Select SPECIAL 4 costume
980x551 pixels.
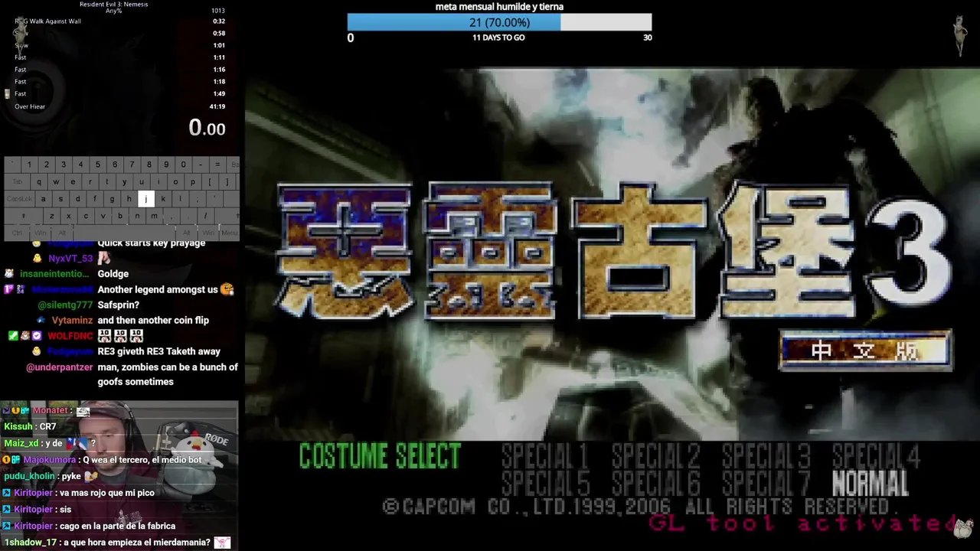[876, 456]
